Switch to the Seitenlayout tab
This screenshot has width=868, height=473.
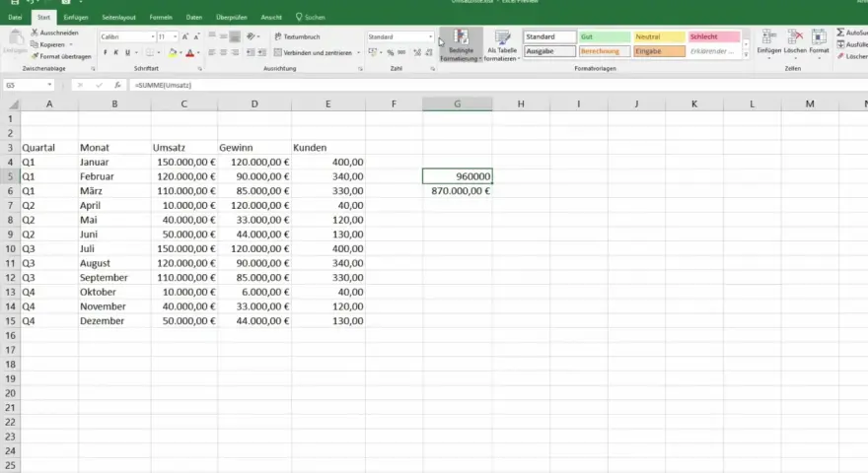(118, 17)
